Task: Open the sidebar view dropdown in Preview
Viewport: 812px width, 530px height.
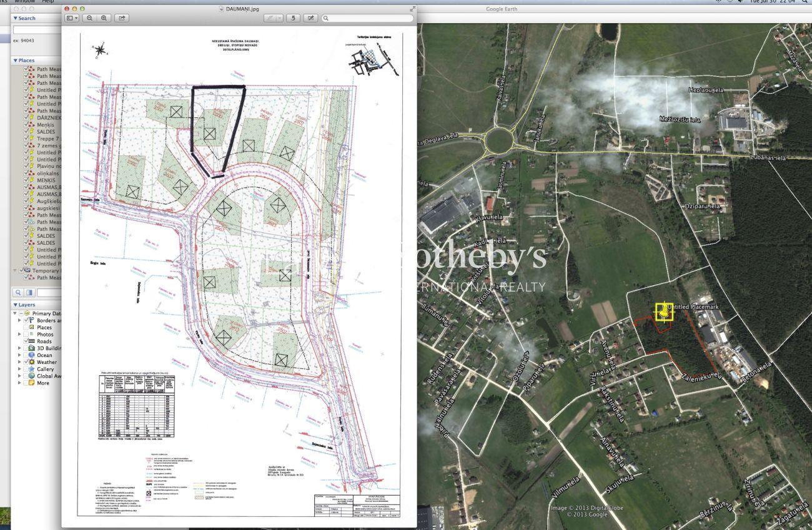Action: (72, 19)
